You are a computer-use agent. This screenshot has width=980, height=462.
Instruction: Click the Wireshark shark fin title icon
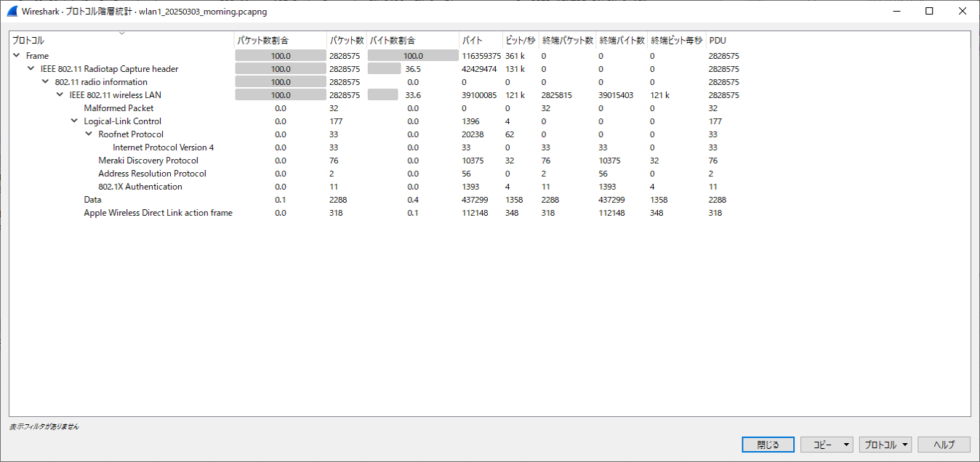pyautogui.click(x=12, y=12)
